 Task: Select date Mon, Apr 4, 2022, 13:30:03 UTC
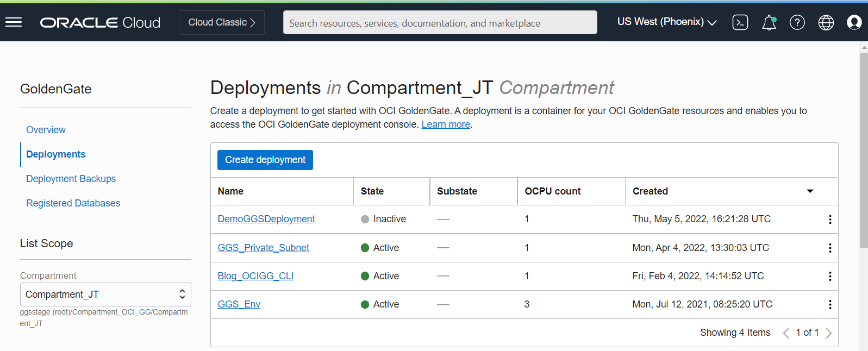[701, 248]
